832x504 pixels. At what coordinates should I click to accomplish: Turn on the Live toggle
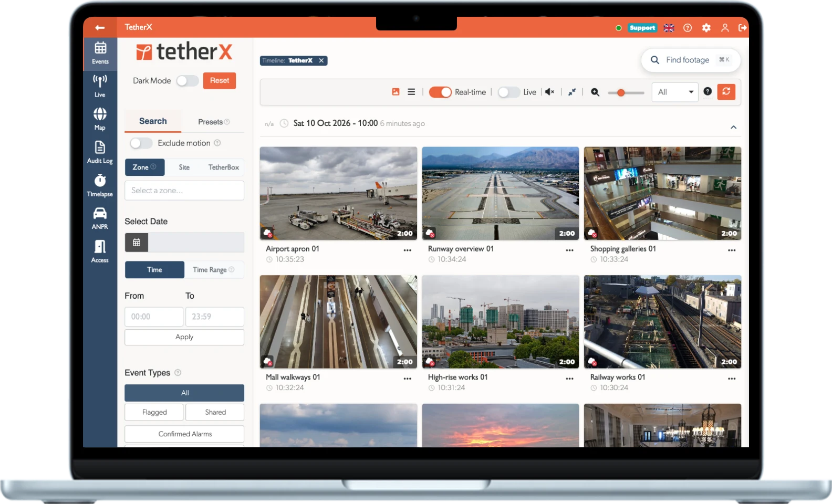pyautogui.click(x=509, y=92)
